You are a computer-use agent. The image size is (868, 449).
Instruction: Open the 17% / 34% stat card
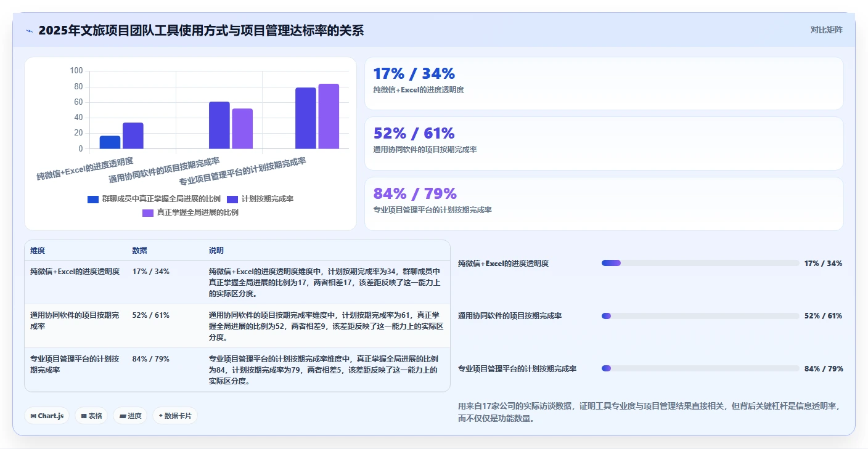tap(604, 83)
